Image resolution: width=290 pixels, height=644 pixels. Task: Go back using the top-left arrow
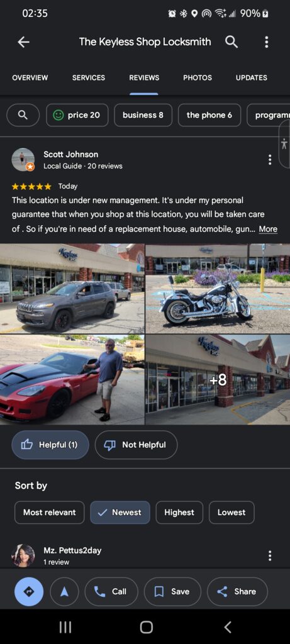coord(23,42)
